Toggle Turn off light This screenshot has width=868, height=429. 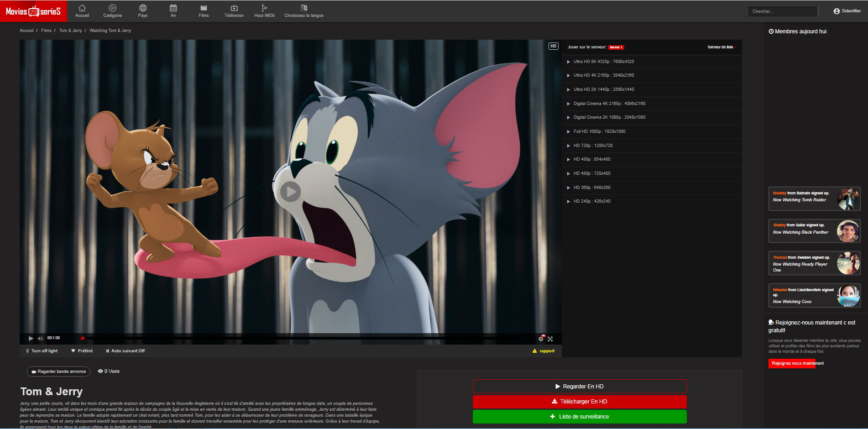(x=42, y=351)
